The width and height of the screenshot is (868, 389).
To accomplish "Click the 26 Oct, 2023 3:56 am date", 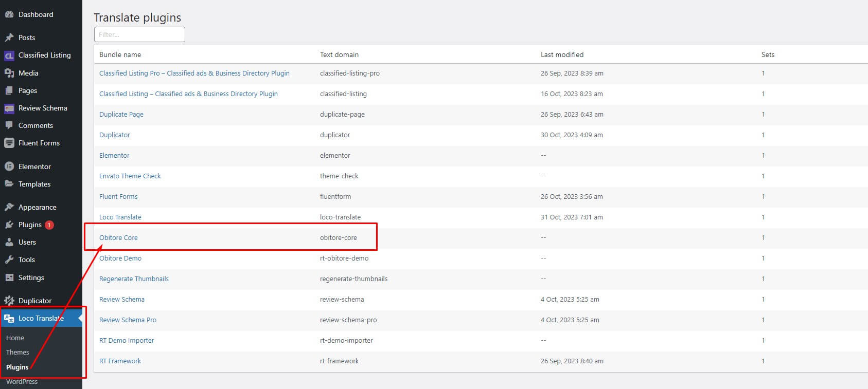I will click(x=572, y=196).
